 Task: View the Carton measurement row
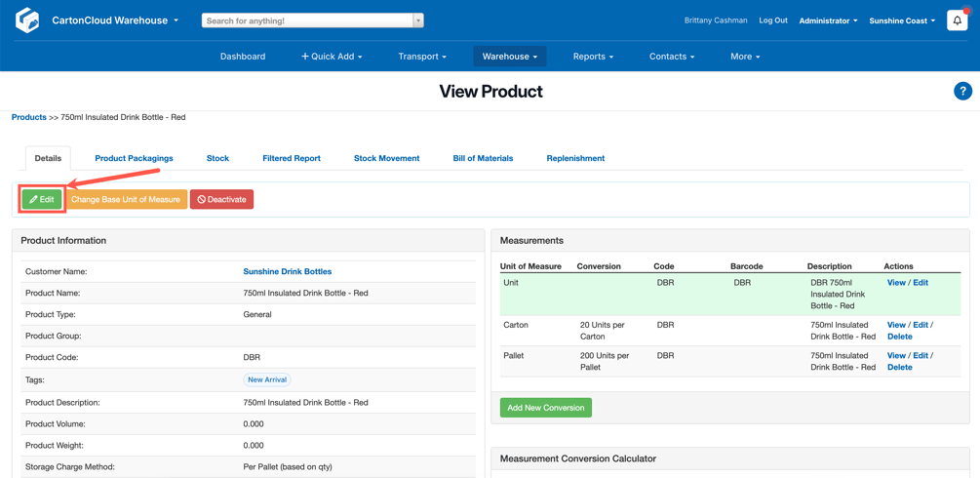coord(895,326)
